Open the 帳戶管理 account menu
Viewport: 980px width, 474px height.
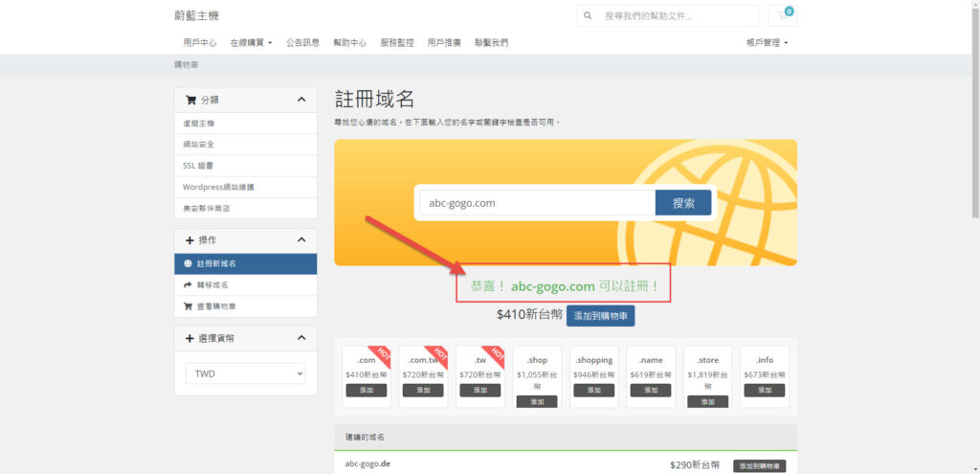coord(767,43)
